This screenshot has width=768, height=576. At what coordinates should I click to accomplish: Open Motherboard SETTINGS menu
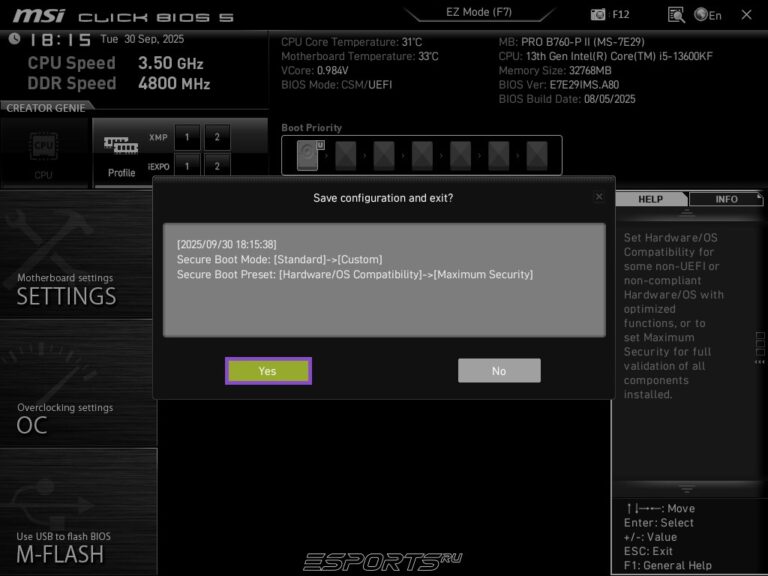coord(78,255)
